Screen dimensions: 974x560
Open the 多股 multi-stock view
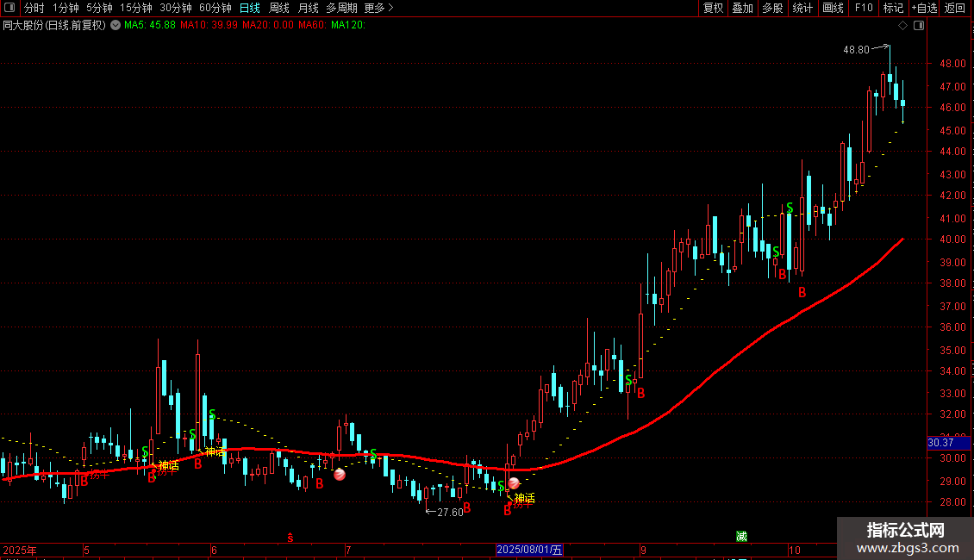coord(772,8)
